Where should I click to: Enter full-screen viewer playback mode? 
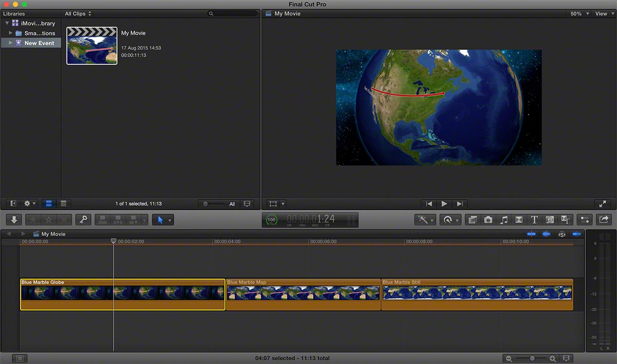coord(602,204)
